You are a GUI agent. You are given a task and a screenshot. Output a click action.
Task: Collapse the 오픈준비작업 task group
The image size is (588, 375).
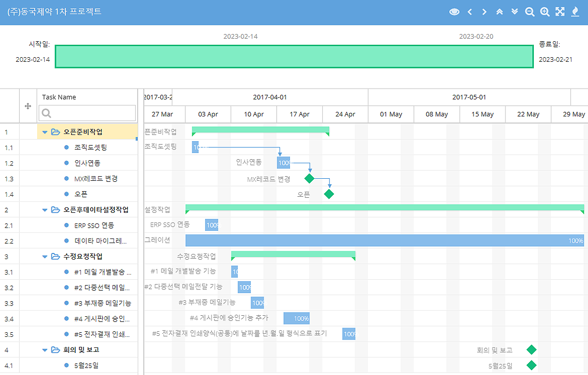(x=45, y=132)
